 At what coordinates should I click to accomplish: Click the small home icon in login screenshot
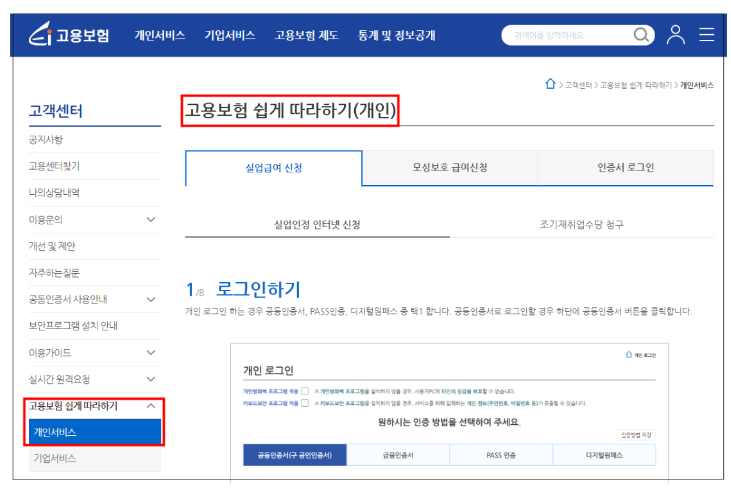[x=629, y=355]
